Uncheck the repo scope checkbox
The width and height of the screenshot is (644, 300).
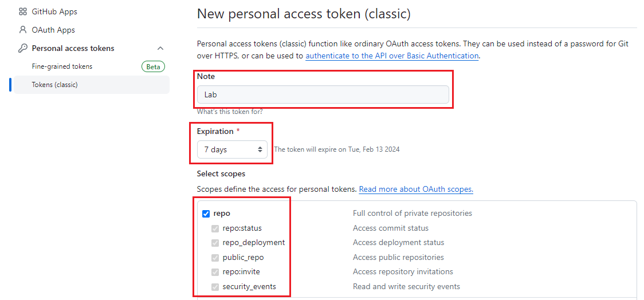pyautogui.click(x=206, y=214)
